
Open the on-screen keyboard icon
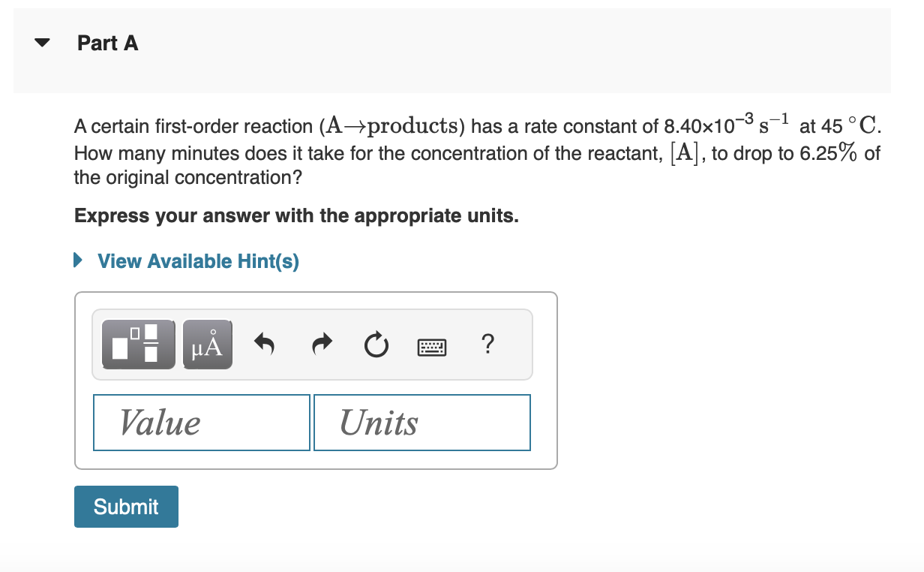(x=431, y=346)
